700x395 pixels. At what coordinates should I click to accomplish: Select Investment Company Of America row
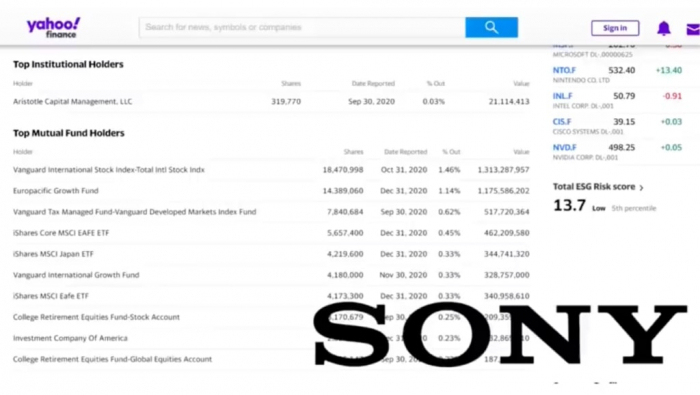(271, 338)
